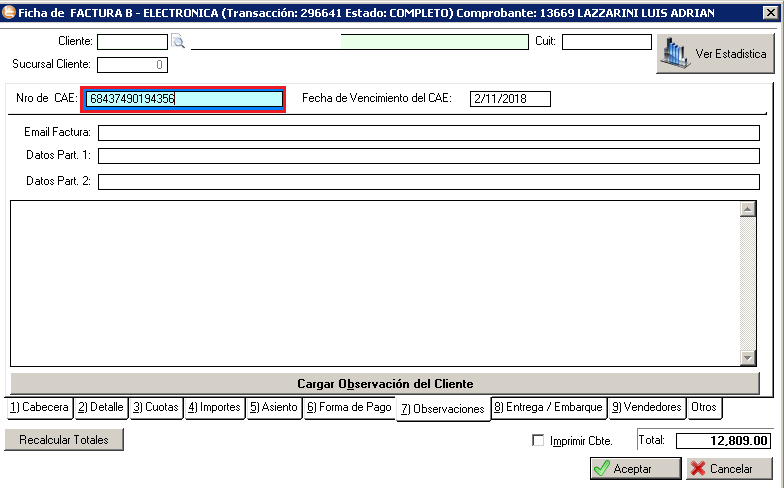Toggle the Imprimir Cbte. checkbox

click(x=539, y=440)
